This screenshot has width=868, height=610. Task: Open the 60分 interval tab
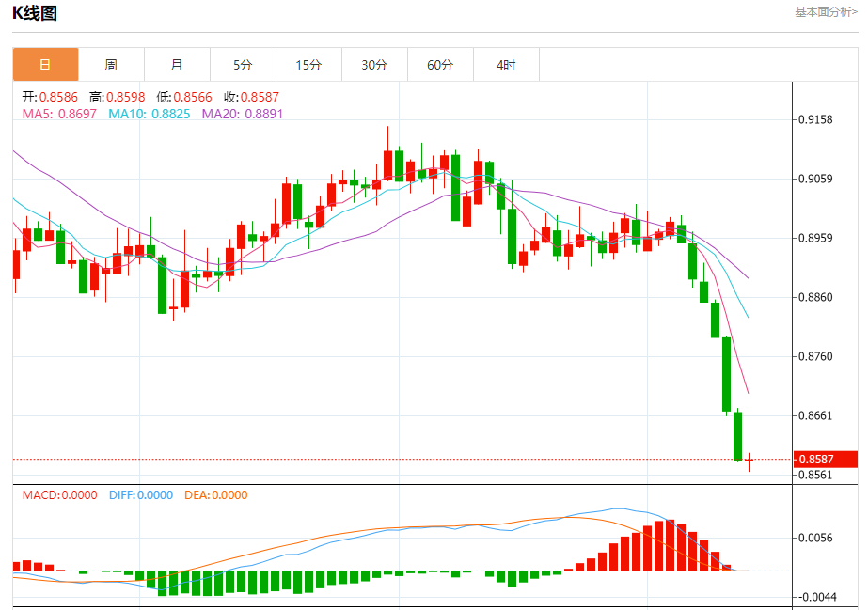(441, 65)
